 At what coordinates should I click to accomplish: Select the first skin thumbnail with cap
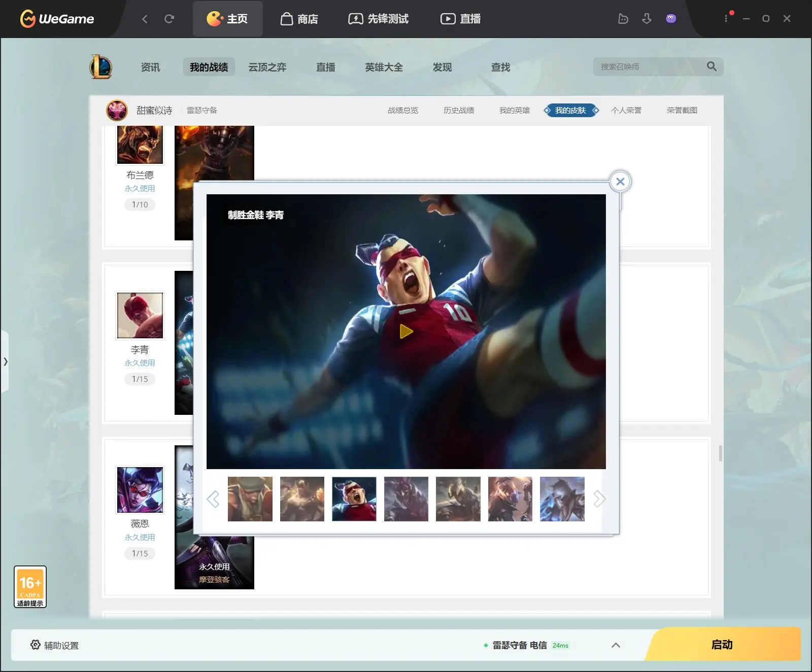point(250,499)
